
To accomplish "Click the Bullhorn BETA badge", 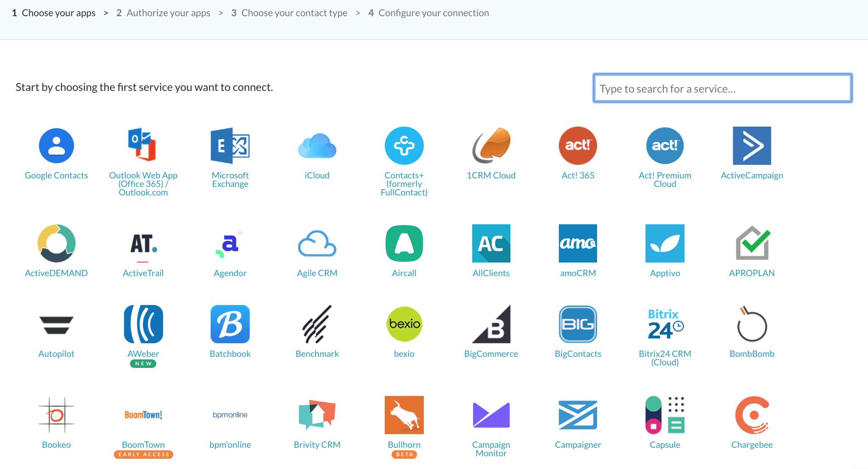I will pos(404,455).
